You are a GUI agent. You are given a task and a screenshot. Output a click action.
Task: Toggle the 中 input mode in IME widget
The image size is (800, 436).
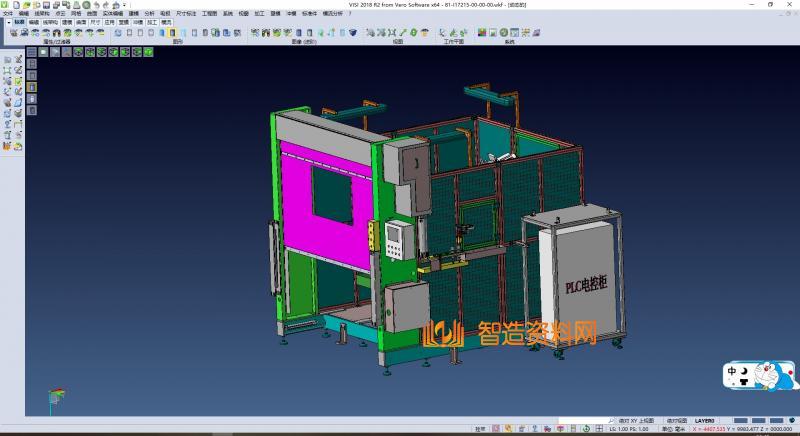coord(731,370)
